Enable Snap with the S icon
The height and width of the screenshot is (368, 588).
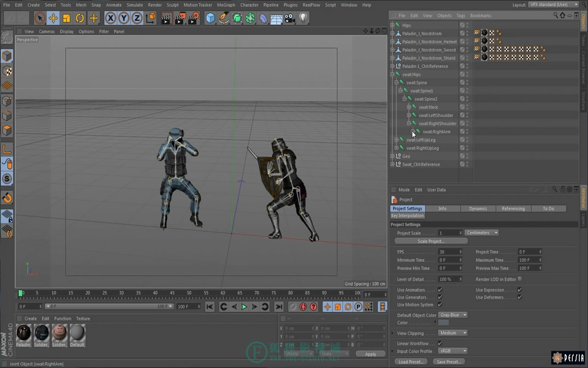pos(7,179)
